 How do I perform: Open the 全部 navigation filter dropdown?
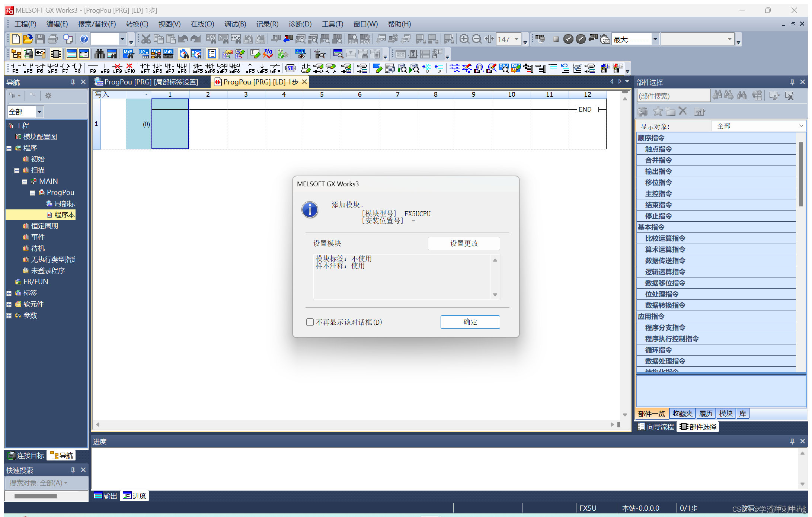(39, 112)
